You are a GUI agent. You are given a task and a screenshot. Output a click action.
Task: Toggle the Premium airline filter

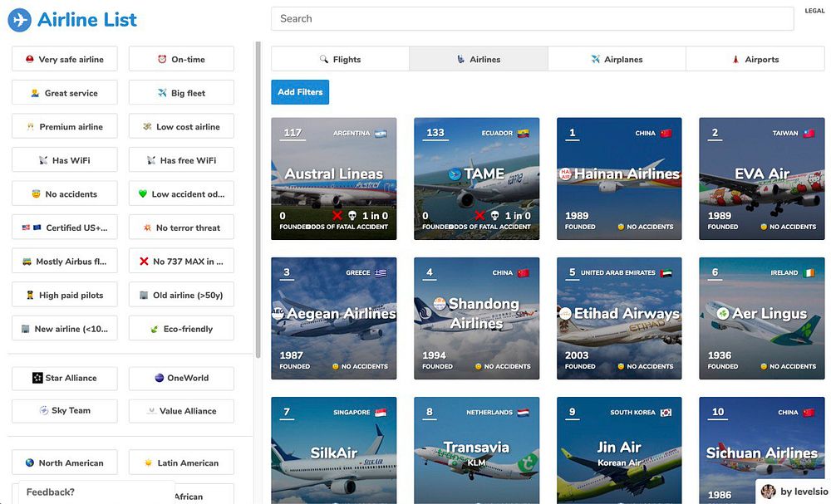(x=65, y=126)
